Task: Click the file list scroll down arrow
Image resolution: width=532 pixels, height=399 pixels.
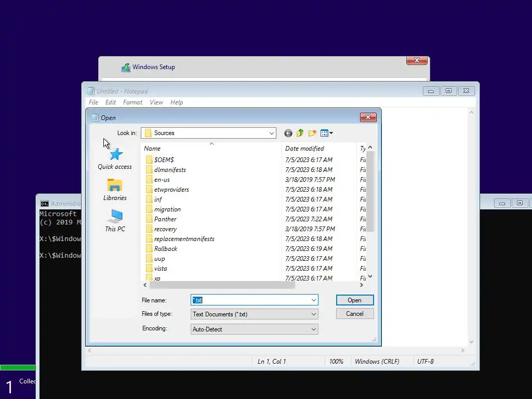Action: pyautogui.click(x=370, y=276)
